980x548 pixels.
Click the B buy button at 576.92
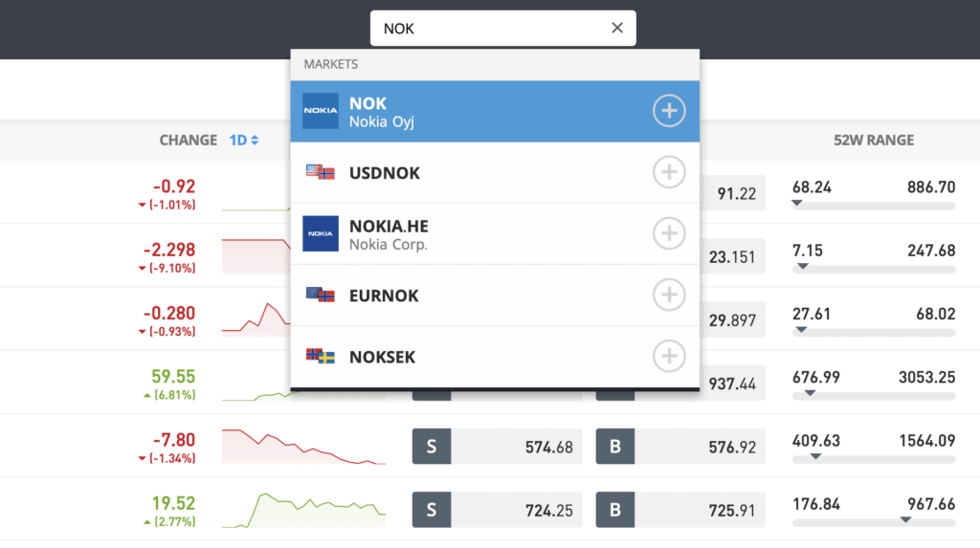click(x=615, y=447)
